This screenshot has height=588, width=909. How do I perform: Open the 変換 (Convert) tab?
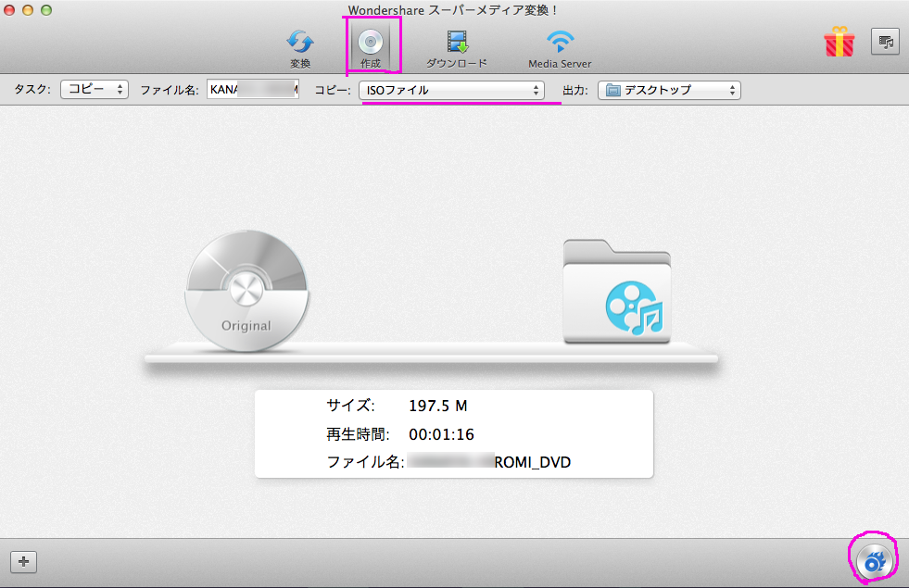300,49
